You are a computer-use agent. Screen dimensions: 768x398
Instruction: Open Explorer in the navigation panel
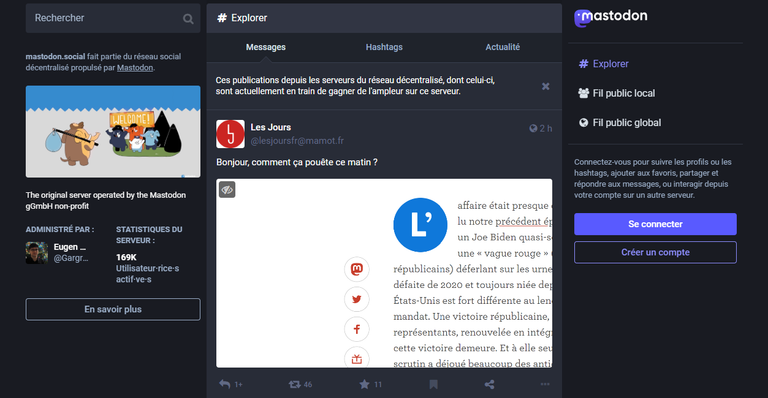coord(604,64)
